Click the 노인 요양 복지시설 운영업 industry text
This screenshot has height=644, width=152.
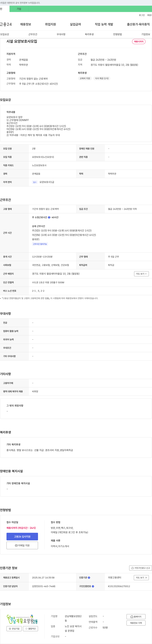click(x=73, y=629)
